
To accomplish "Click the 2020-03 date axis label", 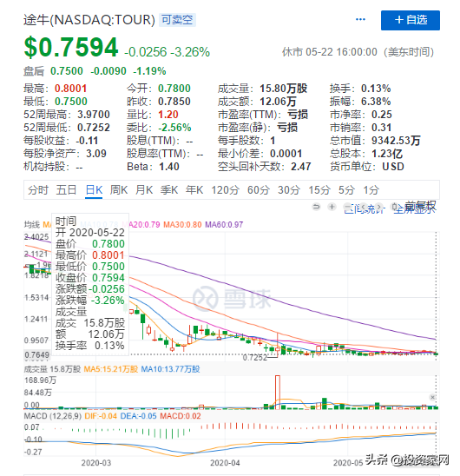I will coord(95,463).
